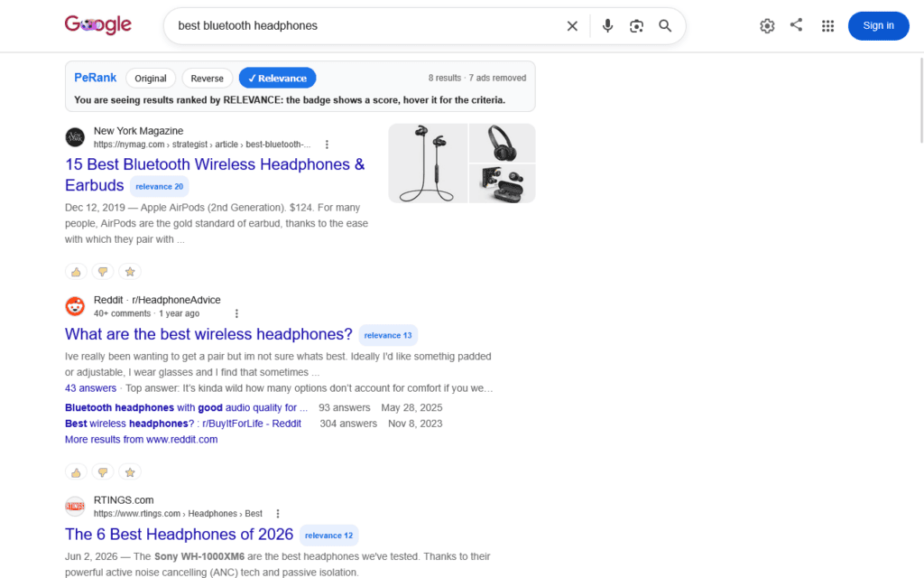924x578 pixels.
Task: Click More results from www.reddit.com
Action: click(142, 440)
